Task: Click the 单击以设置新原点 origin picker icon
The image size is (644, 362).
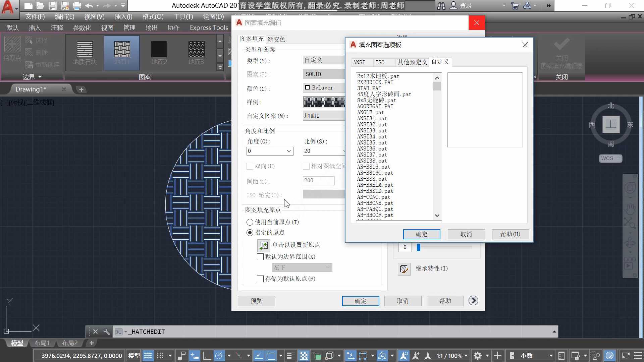Action: click(263, 245)
